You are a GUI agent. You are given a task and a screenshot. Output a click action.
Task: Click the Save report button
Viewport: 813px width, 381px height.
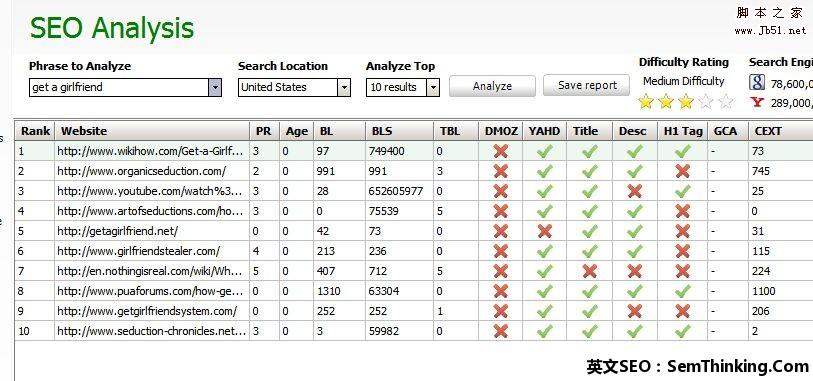coord(587,85)
